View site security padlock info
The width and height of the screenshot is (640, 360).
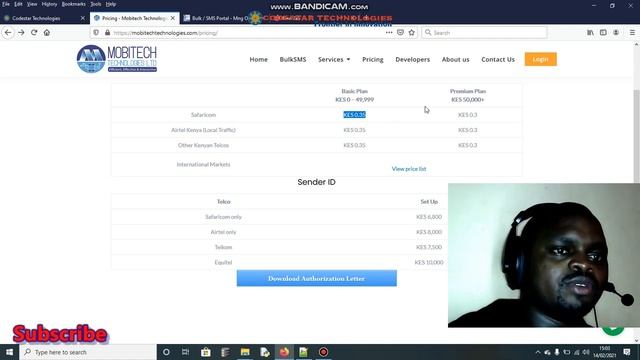click(107, 33)
